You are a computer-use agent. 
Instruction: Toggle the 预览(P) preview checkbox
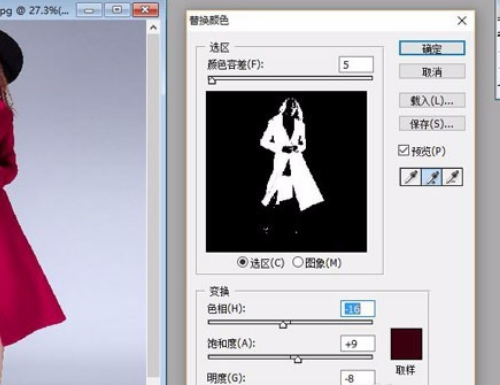pos(403,150)
